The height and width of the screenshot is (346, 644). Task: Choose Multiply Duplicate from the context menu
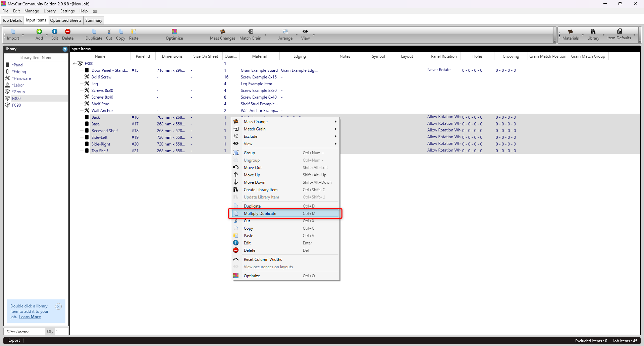[x=285, y=214]
